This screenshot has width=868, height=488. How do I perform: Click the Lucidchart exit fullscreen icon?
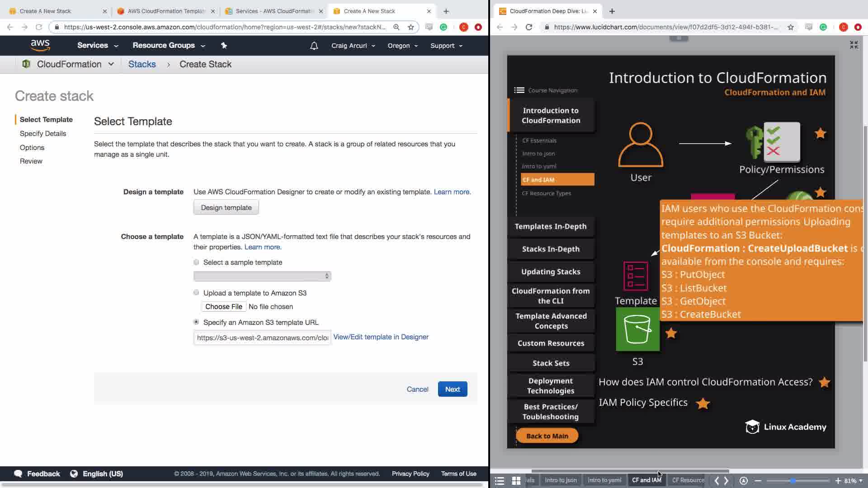click(854, 45)
